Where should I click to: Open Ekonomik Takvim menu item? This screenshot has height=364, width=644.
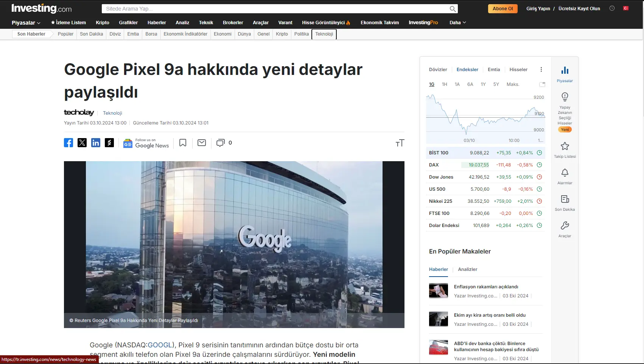point(380,23)
